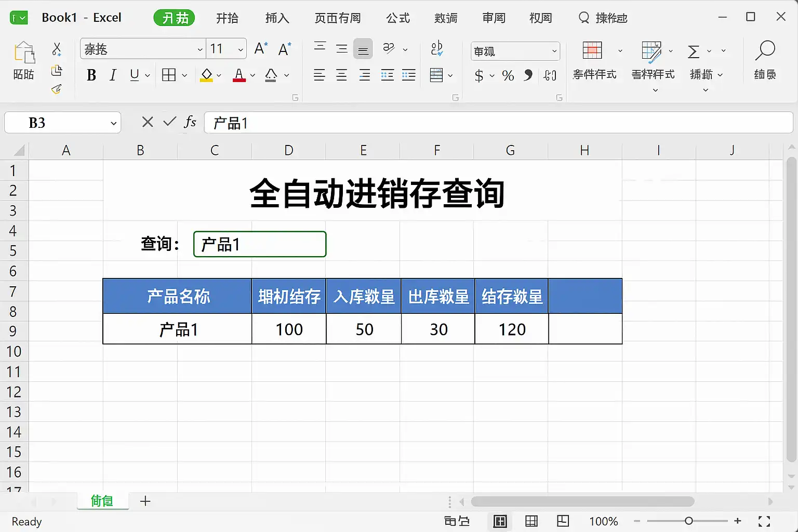
Task: Open the third ribbon tab
Action: pyautogui.click(x=277, y=18)
